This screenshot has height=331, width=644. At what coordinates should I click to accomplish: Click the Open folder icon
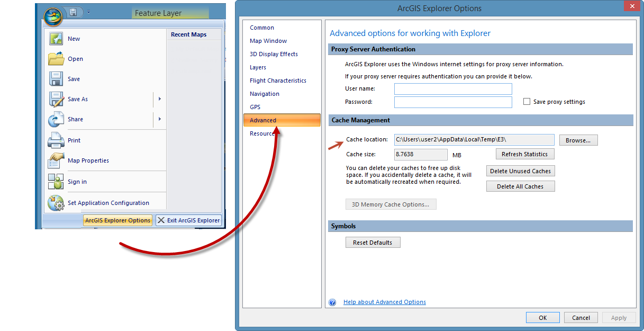coord(56,59)
